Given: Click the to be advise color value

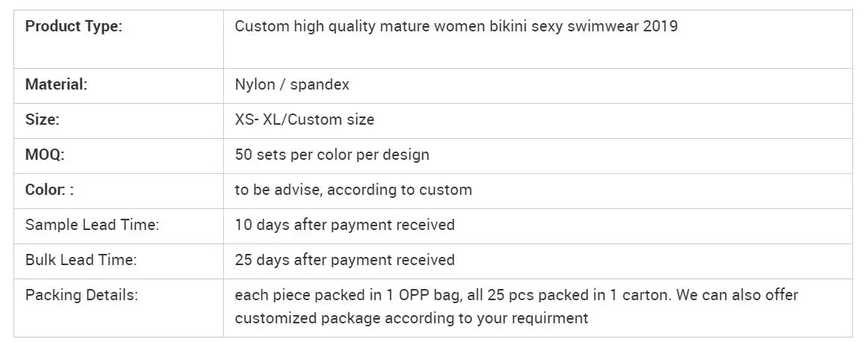Looking at the screenshot, I should point(354,190).
